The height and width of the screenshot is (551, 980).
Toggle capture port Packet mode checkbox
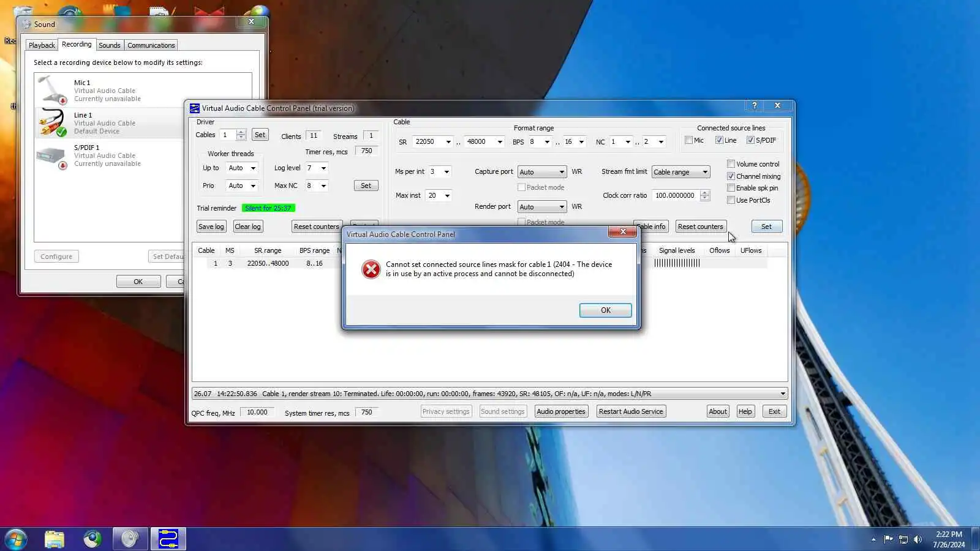coord(521,187)
